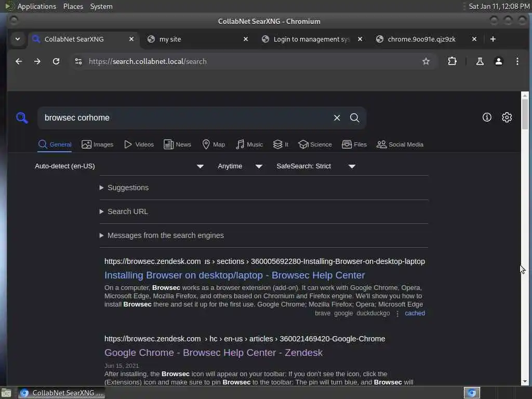Select the Science search category
The height and width of the screenshot is (399, 532).
(315, 144)
